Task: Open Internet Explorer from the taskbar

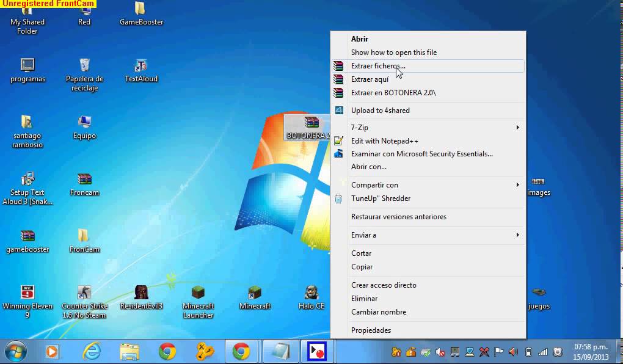Action: pyautogui.click(x=92, y=352)
